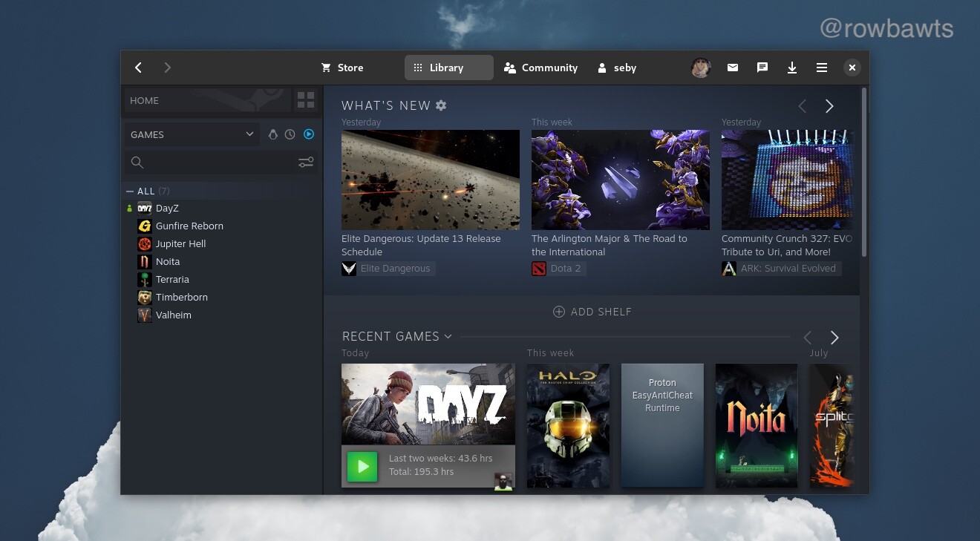The width and height of the screenshot is (980, 541).
Task: Click the What's New settings gear
Action: click(x=441, y=105)
